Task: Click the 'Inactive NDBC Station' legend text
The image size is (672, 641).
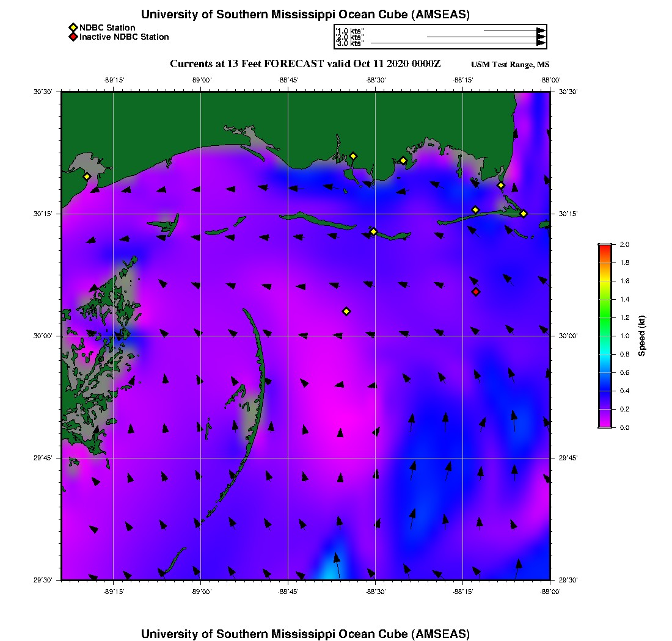Action: [x=124, y=37]
